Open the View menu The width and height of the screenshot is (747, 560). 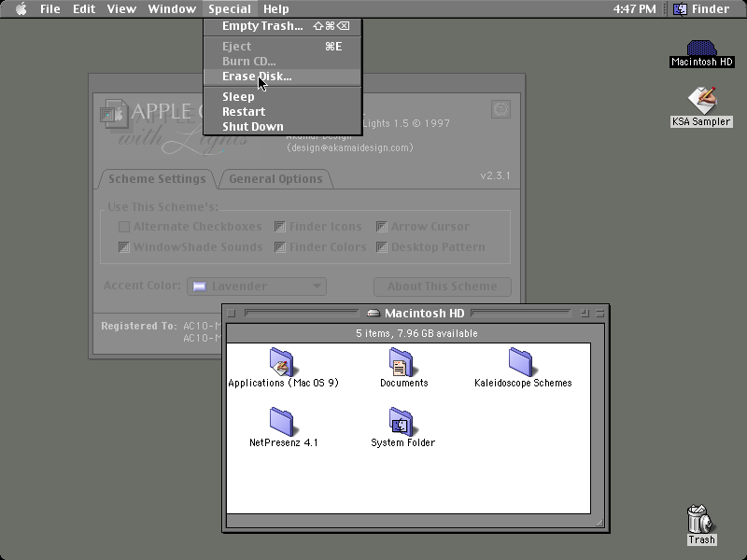(121, 8)
